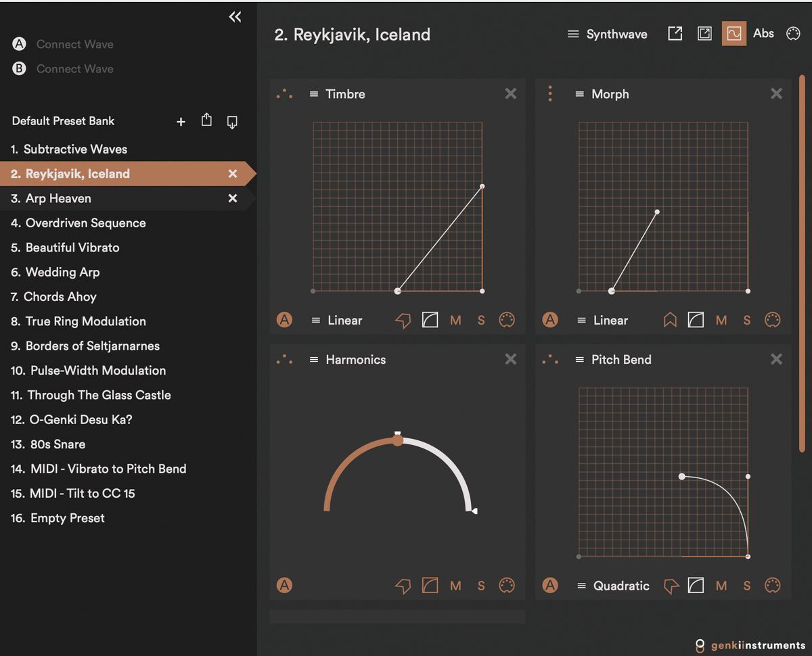Viewport: 812px width, 656px height.
Task: Collapse the preset sidebar with double chevron
Action: click(x=235, y=17)
